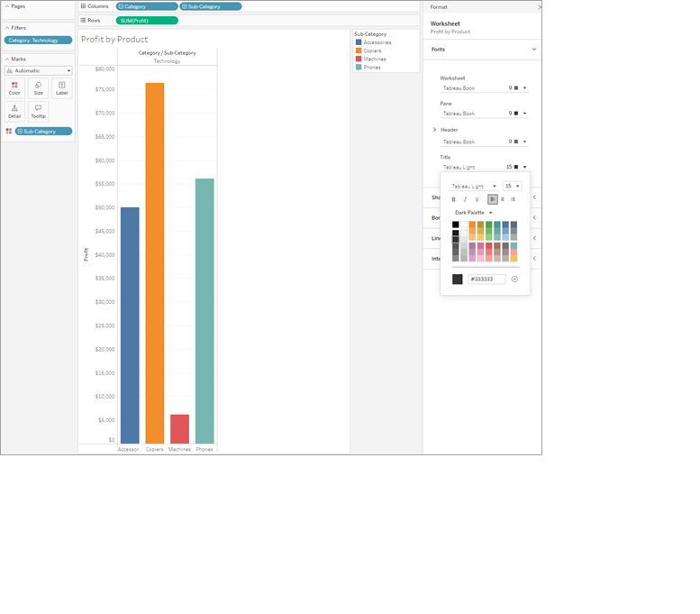Open the Detail mark card
The image size is (700, 614).
14,111
